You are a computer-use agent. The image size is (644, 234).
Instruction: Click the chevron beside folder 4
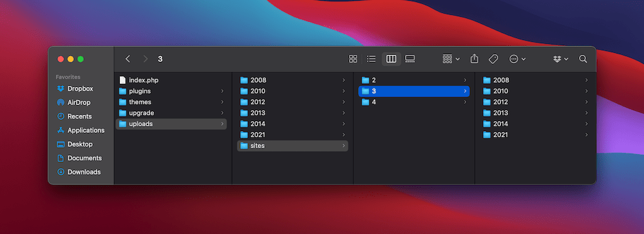465,102
